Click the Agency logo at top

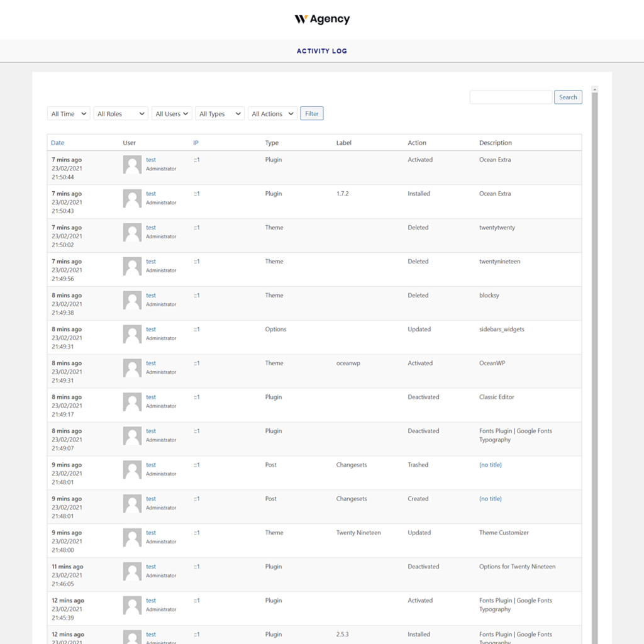[x=321, y=19]
